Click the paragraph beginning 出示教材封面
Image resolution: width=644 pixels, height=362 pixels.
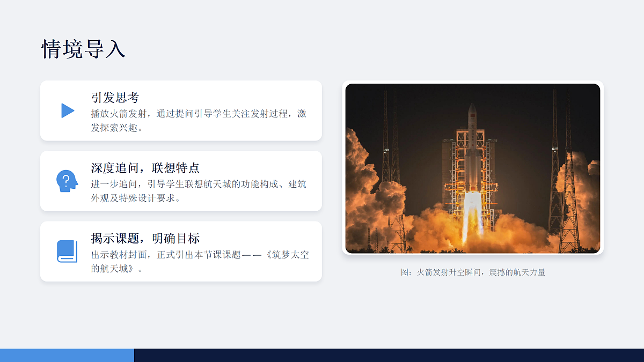point(200,262)
